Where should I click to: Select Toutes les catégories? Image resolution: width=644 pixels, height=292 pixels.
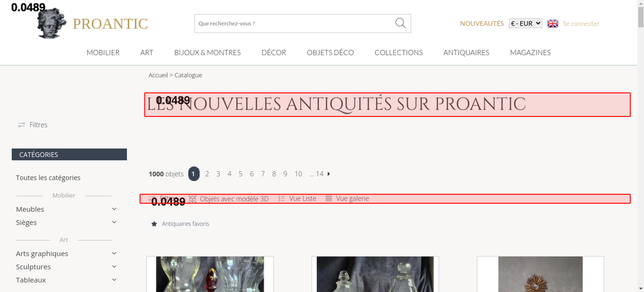point(48,178)
